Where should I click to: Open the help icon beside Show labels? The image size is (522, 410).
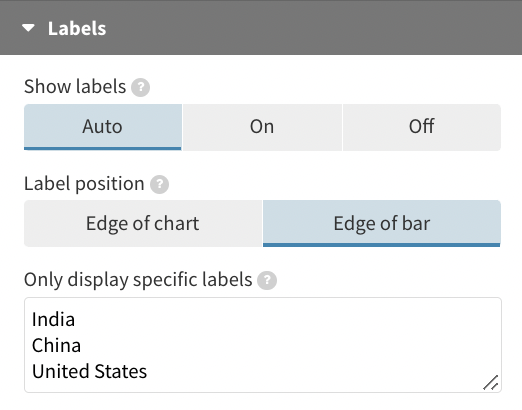140,87
